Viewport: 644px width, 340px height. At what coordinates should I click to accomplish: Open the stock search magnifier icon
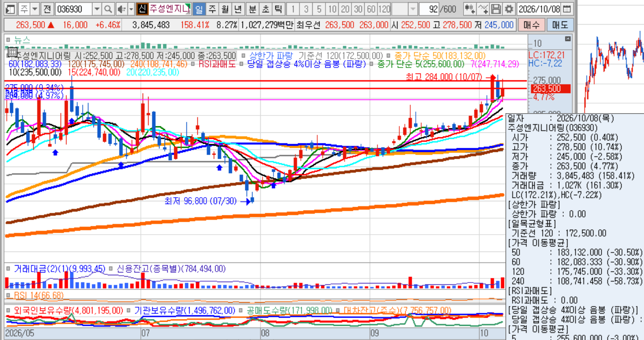[108, 9]
